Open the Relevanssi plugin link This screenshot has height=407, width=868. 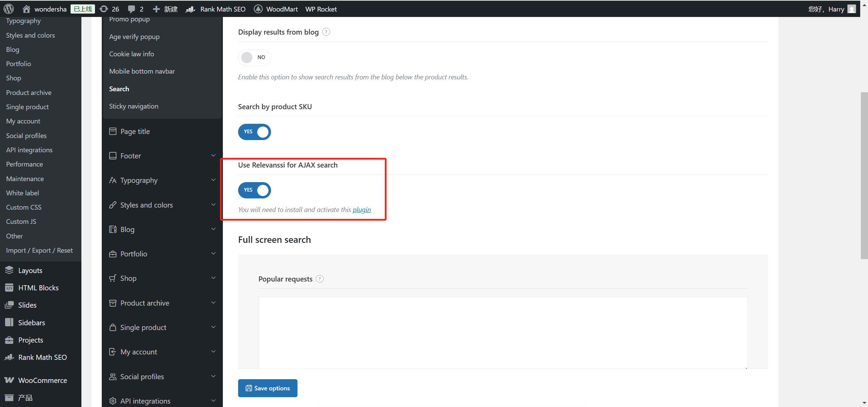point(362,210)
